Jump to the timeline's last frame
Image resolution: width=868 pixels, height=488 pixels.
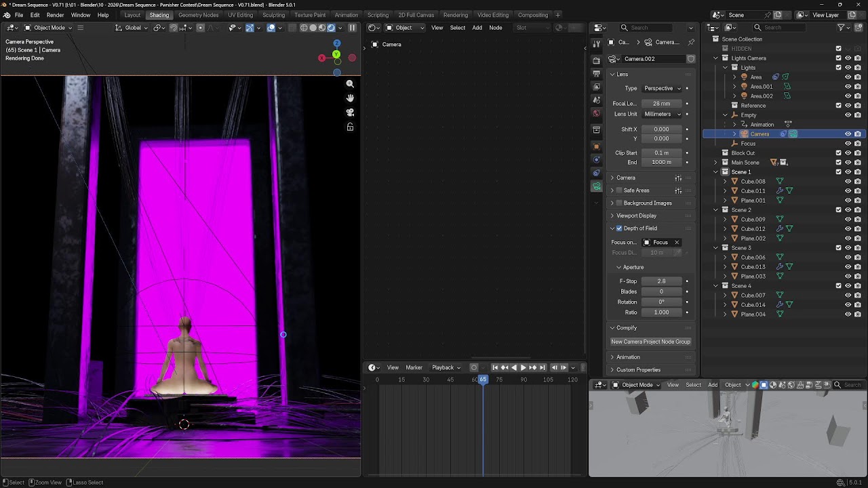(542, 368)
